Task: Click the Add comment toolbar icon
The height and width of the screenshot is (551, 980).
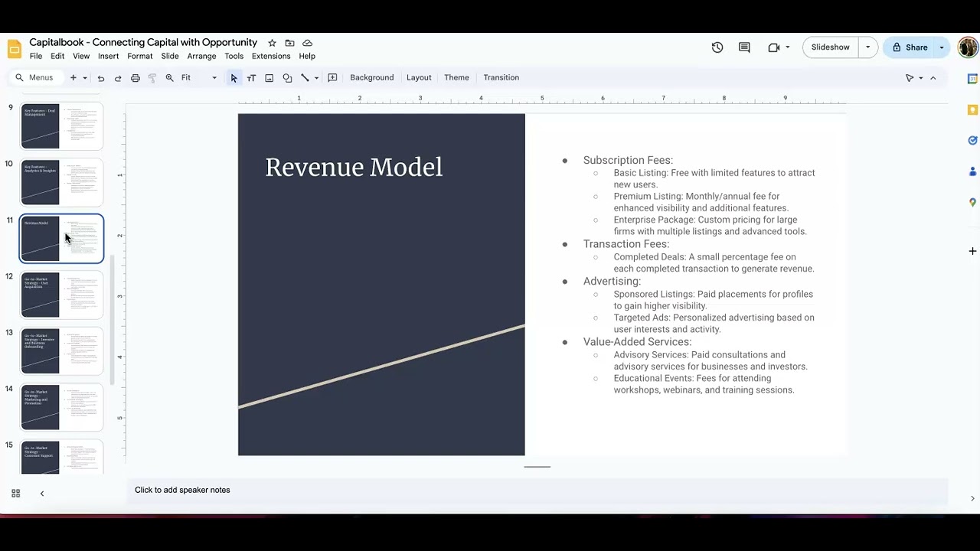Action: (332, 78)
